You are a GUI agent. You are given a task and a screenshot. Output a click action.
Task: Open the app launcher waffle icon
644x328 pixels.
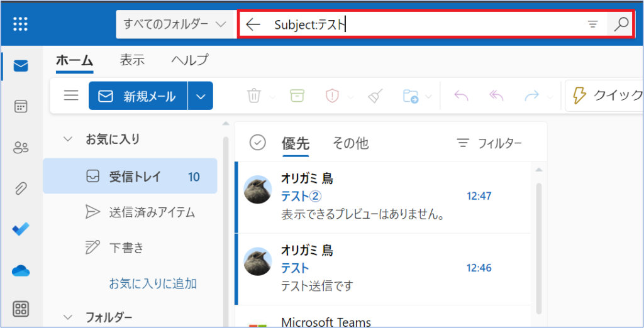[x=21, y=25]
